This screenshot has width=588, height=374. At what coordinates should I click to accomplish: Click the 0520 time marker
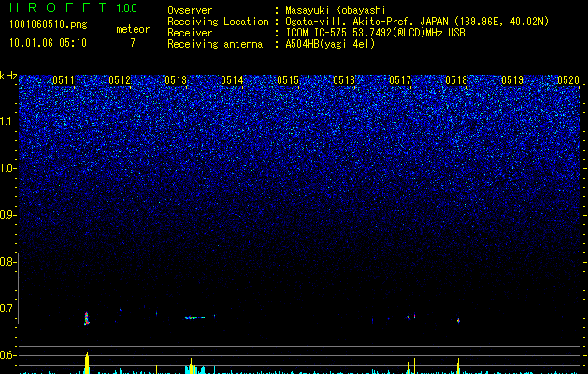(568, 80)
